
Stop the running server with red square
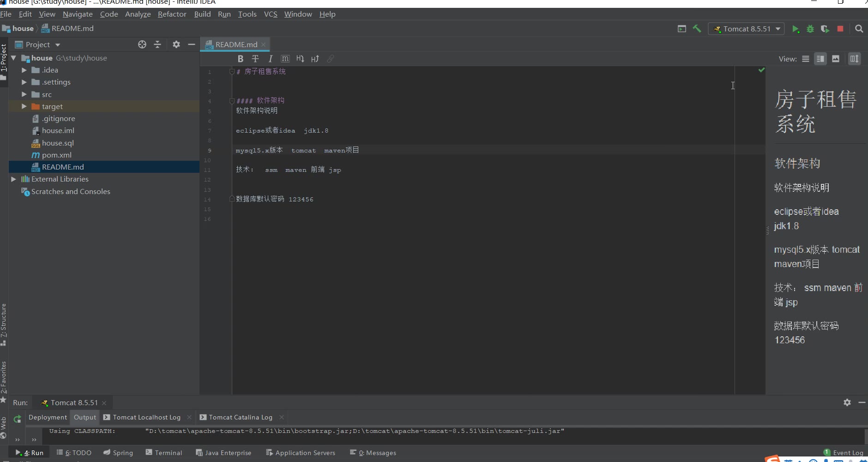click(x=840, y=29)
